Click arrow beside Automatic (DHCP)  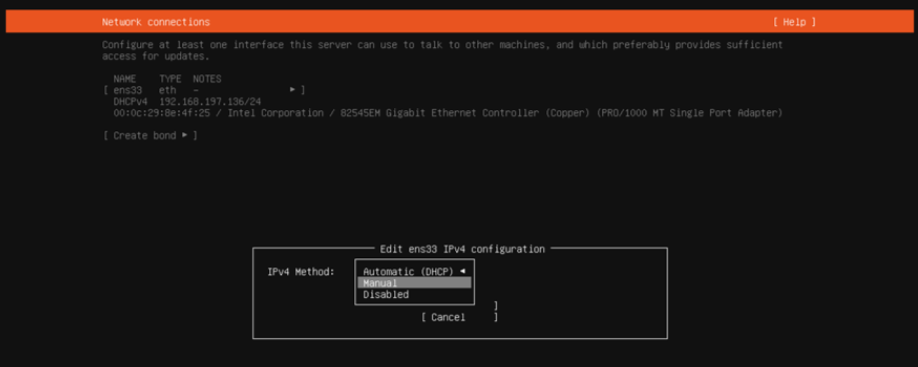[x=463, y=271]
